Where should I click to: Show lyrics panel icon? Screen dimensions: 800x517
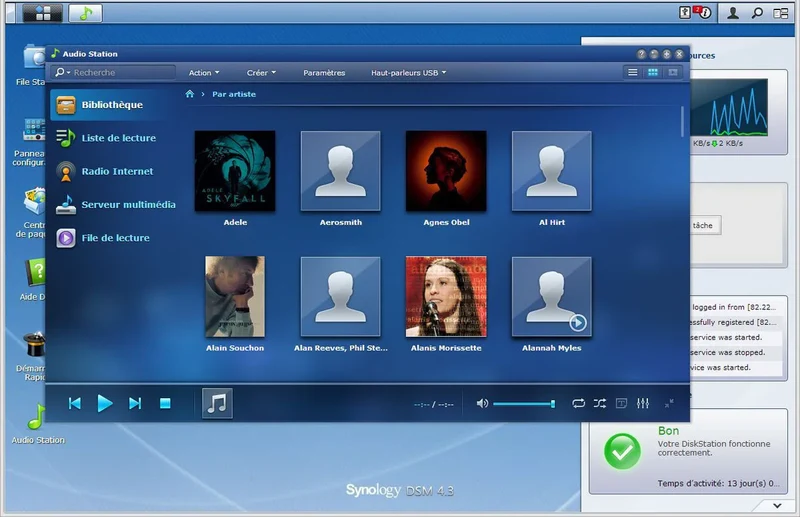(x=621, y=404)
